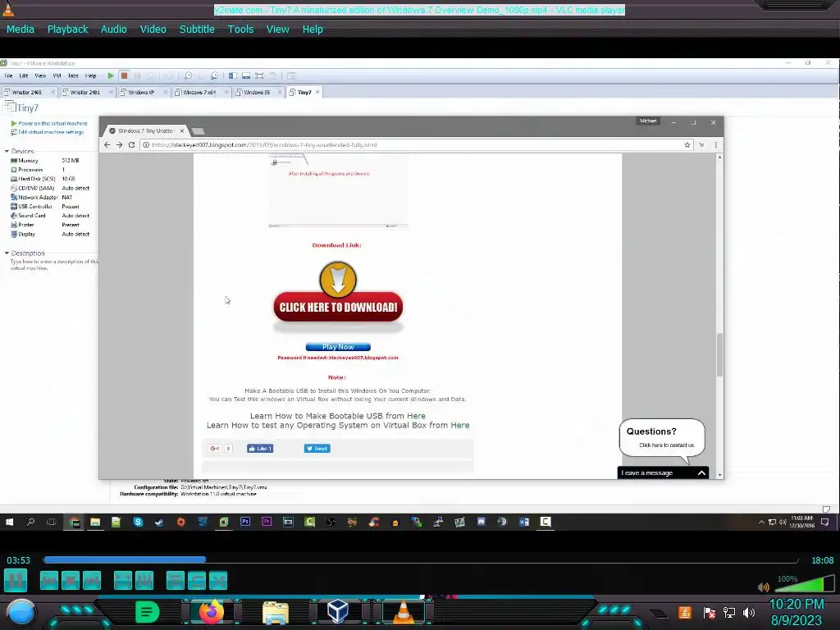Toggle VLC shuffle random playback

pyautogui.click(x=218, y=580)
